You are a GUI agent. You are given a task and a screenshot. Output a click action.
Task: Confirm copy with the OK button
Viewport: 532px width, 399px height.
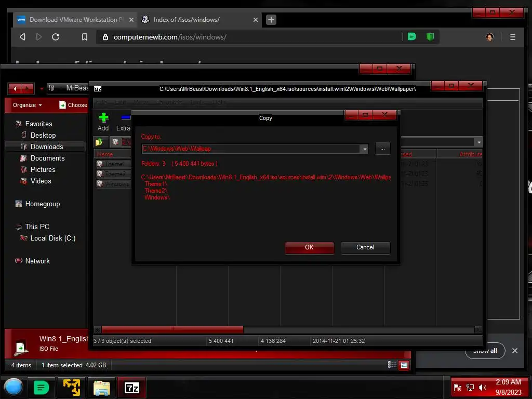tap(309, 247)
